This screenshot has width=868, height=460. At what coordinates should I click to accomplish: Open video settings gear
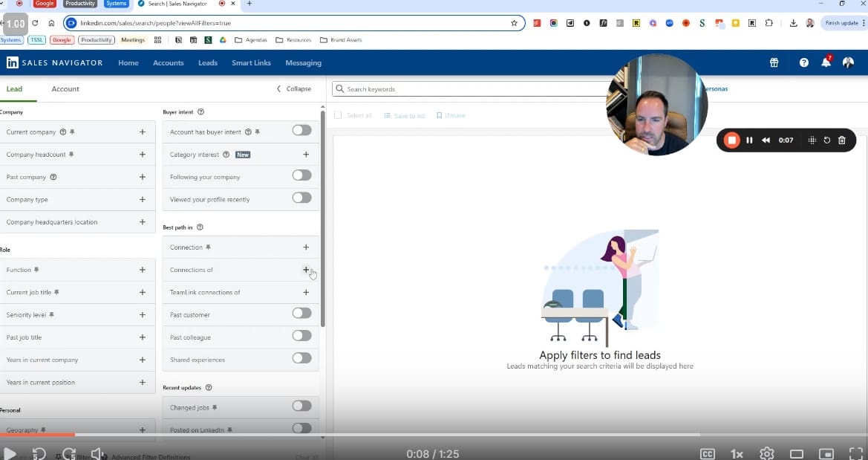tap(767, 454)
